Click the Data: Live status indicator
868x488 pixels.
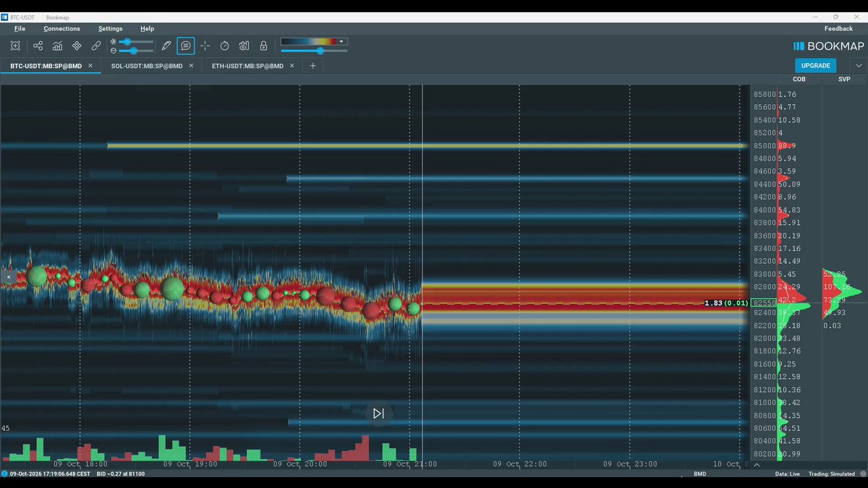point(787,474)
